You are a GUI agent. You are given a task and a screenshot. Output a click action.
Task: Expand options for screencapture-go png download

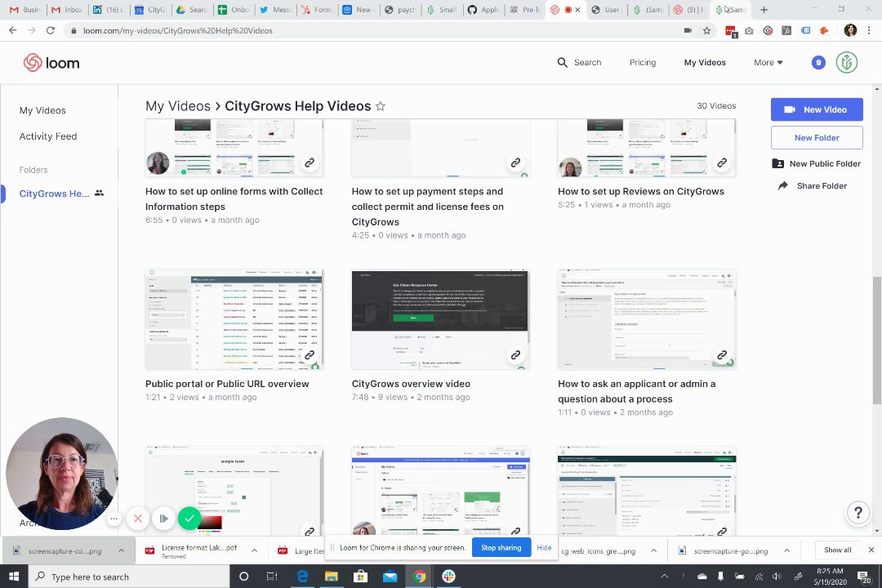pyautogui.click(x=787, y=550)
